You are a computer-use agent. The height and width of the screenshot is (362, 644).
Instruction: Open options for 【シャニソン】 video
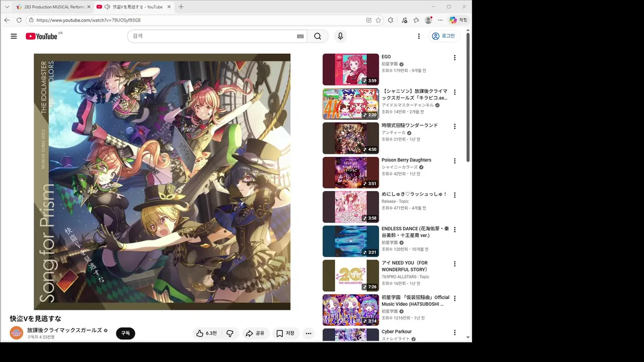pyautogui.click(x=454, y=92)
